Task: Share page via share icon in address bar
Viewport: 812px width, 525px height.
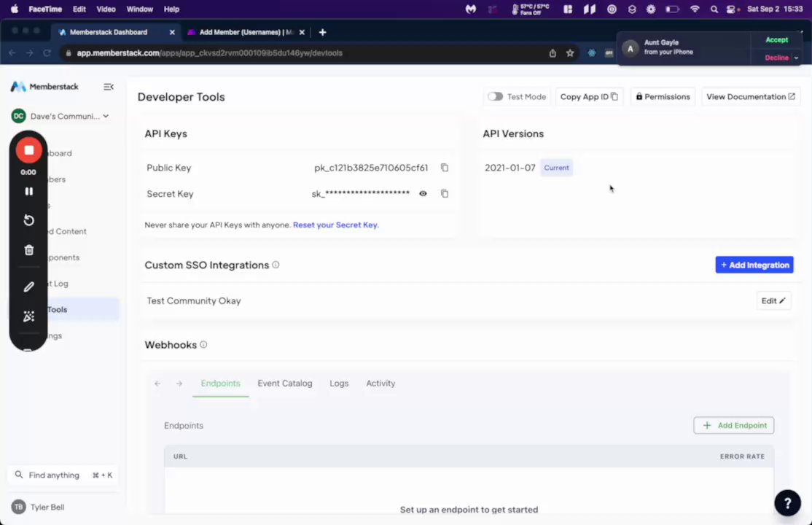Action: pyautogui.click(x=553, y=52)
